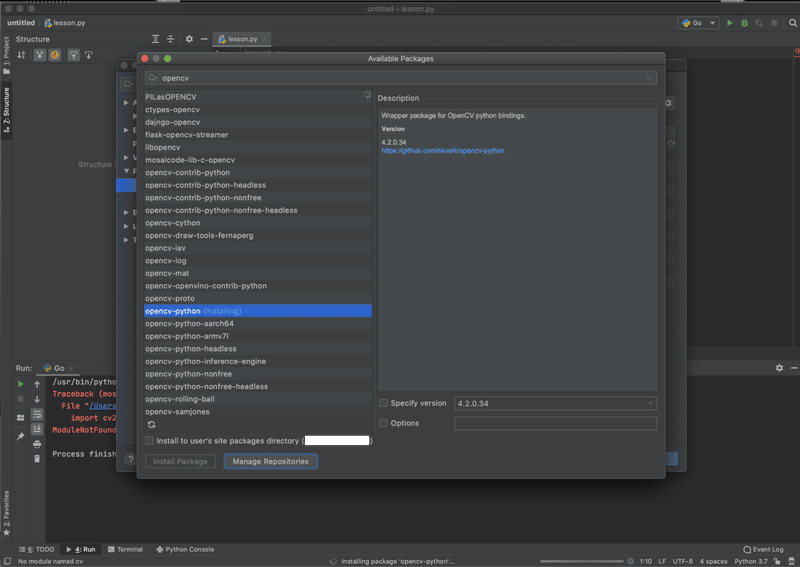Click the Install Package button
This screenshot has height=567, width=800.
(180, 461)
